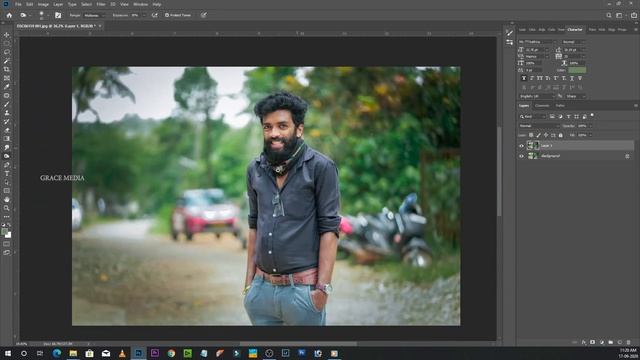Select the Move tool
The image size is (640, 360).
(7, 35)
